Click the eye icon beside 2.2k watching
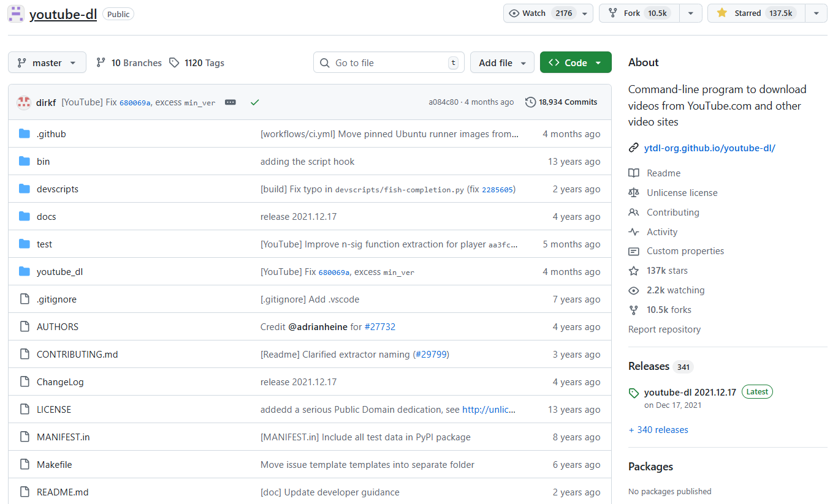Viewport: 830px width, 504px height. click(x=634, y=290)
